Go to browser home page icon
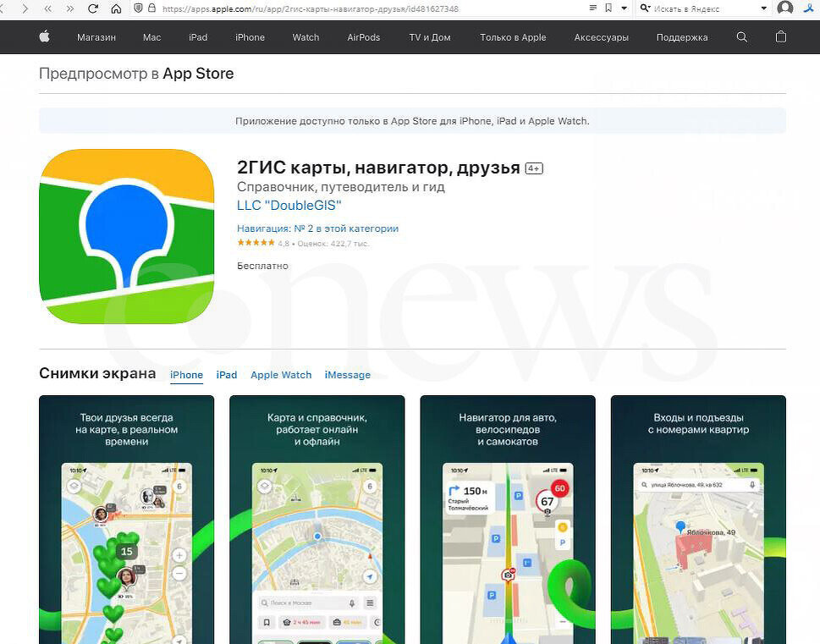The image size is (820, 644). [116, 8]
